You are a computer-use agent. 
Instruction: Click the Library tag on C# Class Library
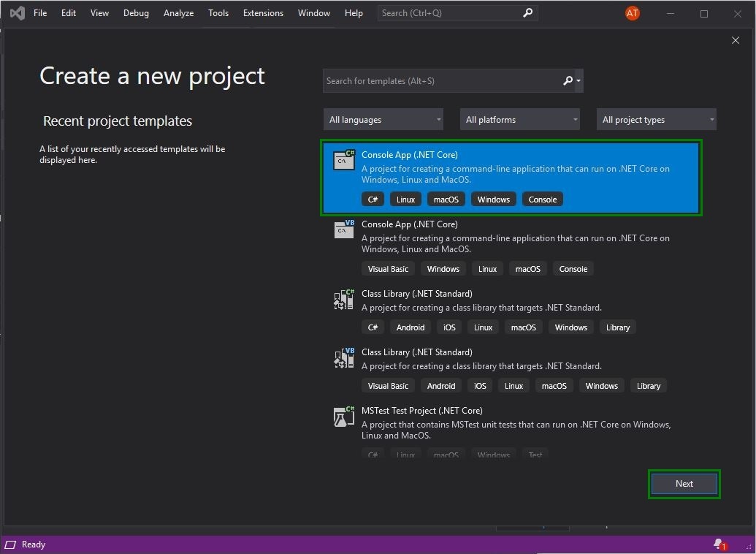coord(618,327)
